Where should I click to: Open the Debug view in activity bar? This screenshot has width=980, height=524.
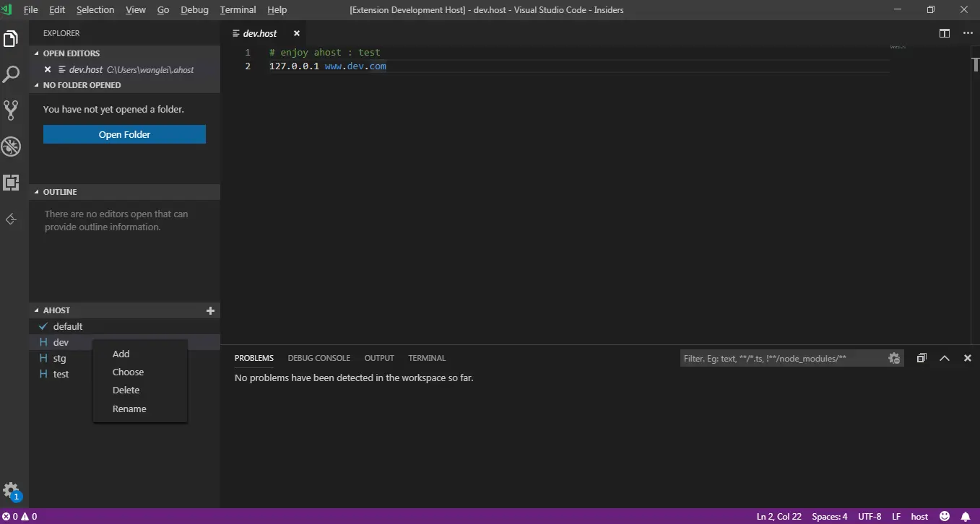[11, 147]
